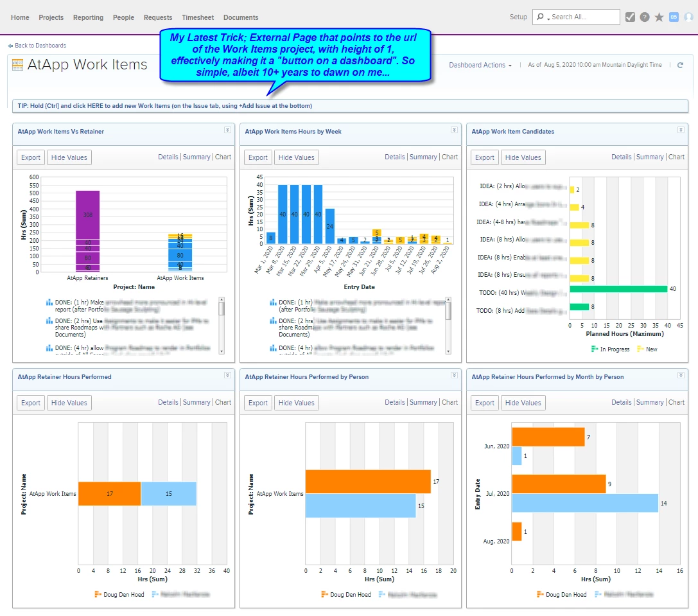Switch to Chart view in Work Item Candidates

point(676,157)
